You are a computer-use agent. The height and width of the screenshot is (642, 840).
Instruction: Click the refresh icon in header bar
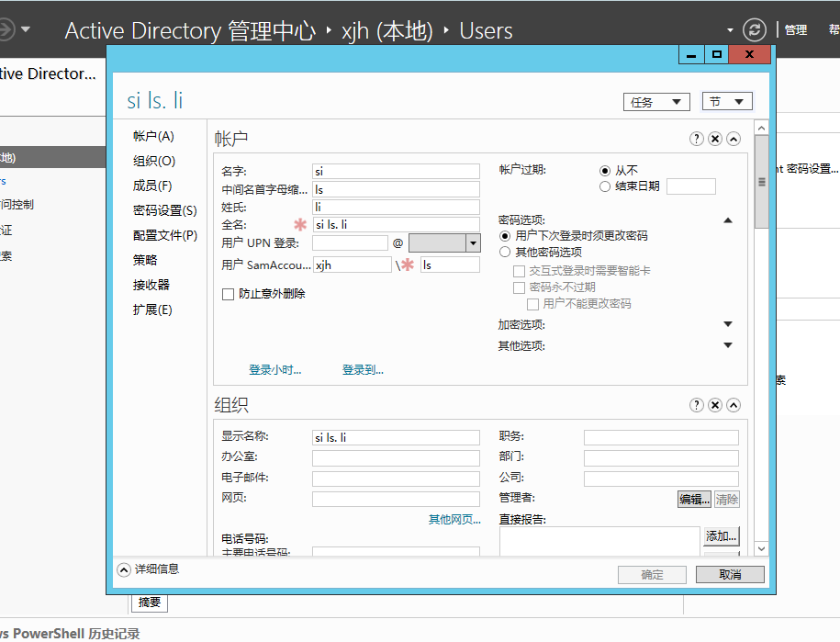[x=755, y=29]
